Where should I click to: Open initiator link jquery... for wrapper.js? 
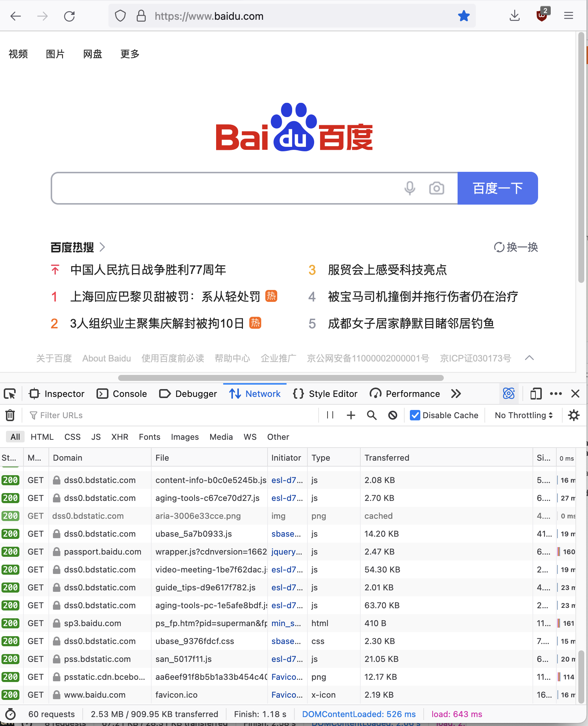pyautogui.click(x=287, y=552)
